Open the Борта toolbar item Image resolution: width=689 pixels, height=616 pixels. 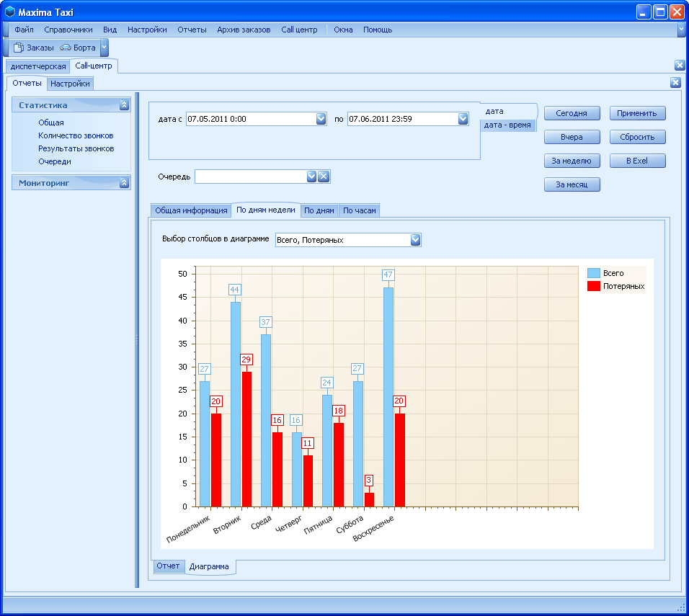click(x=78, y=48)
